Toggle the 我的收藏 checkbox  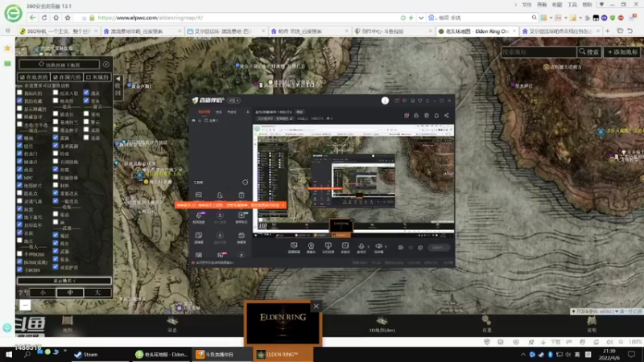(19, 101)
